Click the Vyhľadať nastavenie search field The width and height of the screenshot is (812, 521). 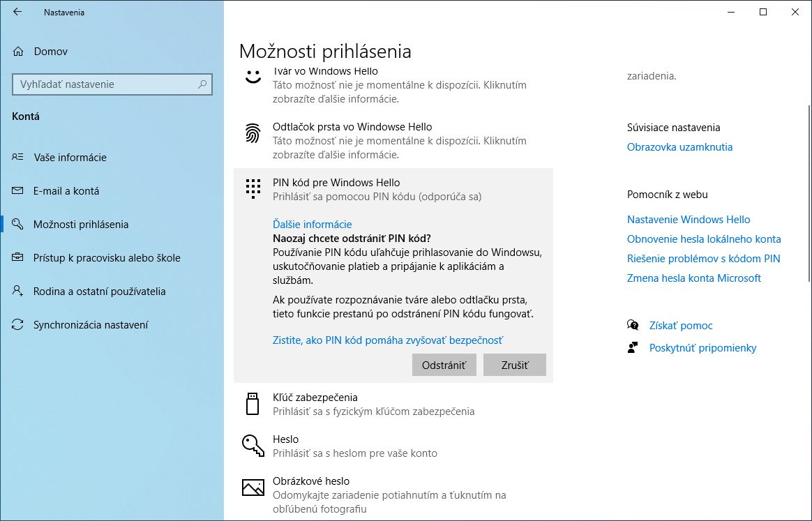point(112,84)
